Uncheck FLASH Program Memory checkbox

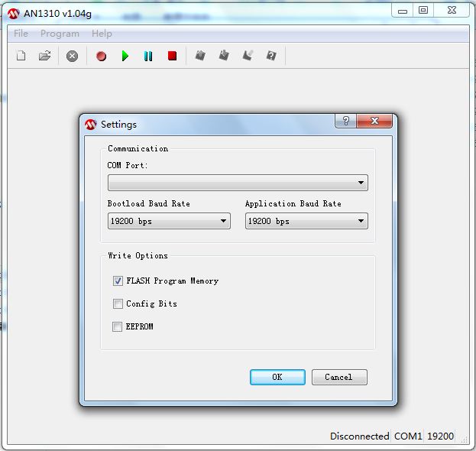[x=118, y=281]
